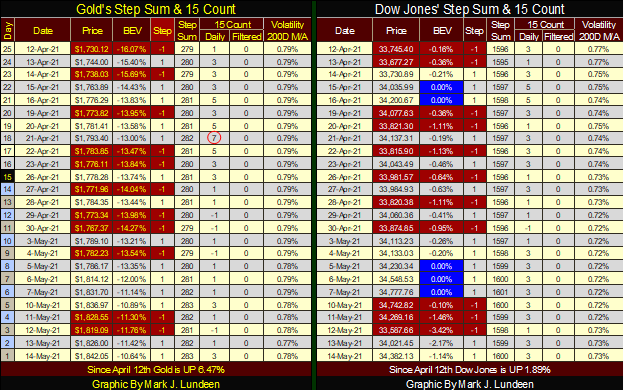Viewport: 624px width, 391px height.
Task: Click Dow Jones' Step Sum & 15 Count title
Action: pos(470,9)
